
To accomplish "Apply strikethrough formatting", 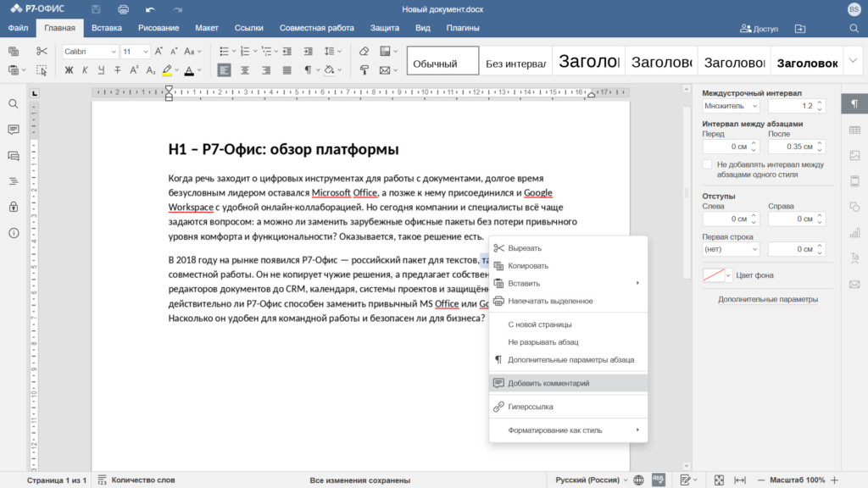I will point(117,70).
